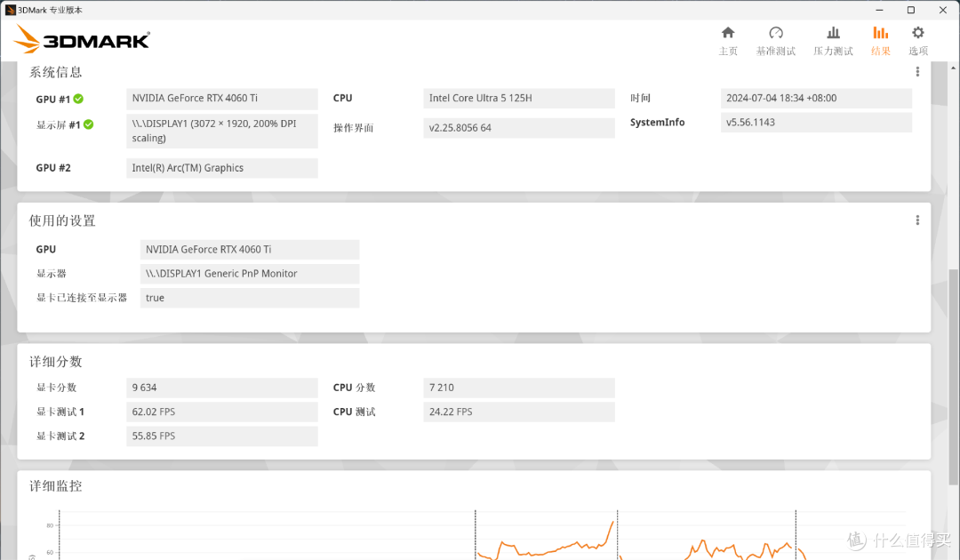
Task: Click the green check icon beside GPU #1
Action: coord(78,99)
